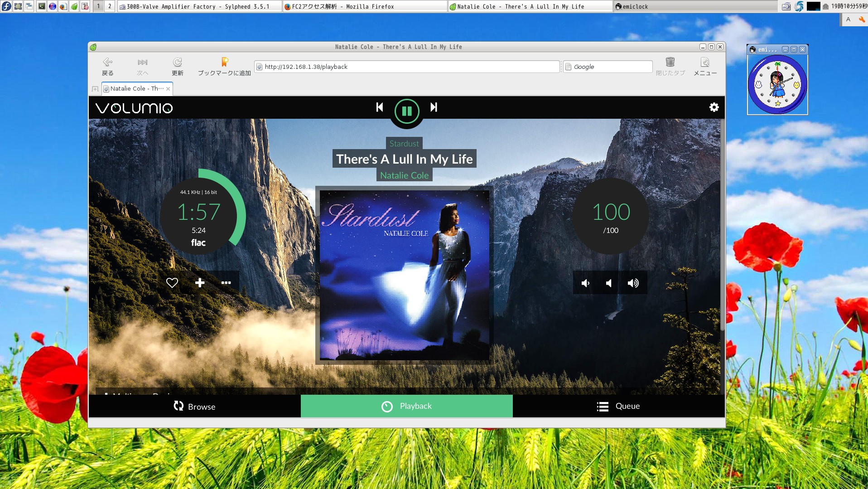Switch to workspace 2 in taskbar

(x=110, y=6)
